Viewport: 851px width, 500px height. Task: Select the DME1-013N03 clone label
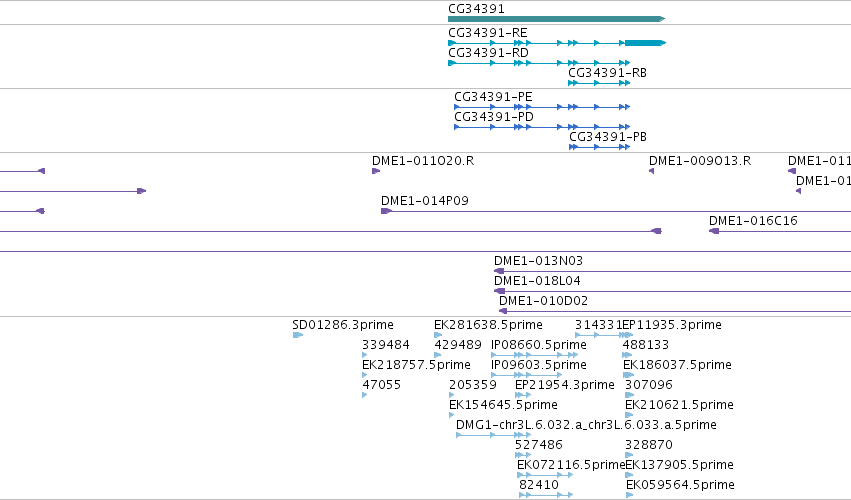coord(538,261)
